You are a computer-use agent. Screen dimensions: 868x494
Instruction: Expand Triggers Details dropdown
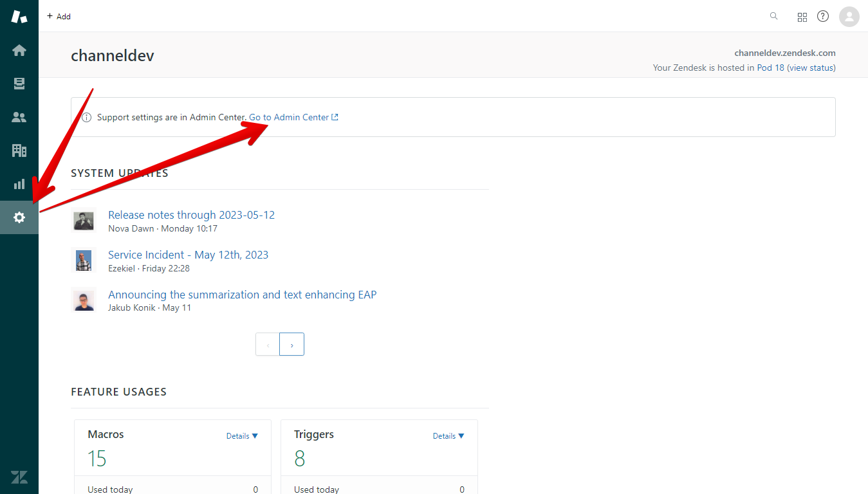click(x=448, y=436)
